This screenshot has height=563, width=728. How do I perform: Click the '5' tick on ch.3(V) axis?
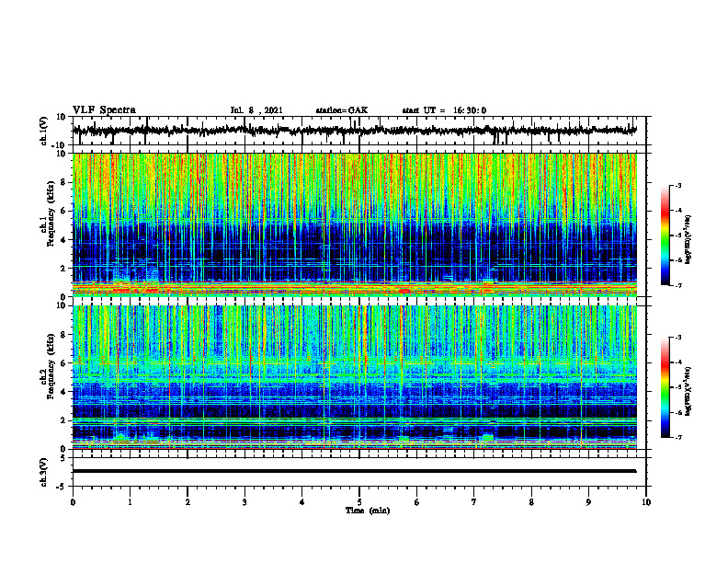coord(63,458)
